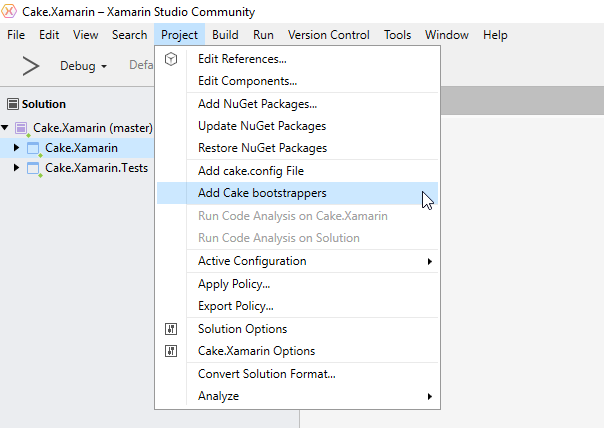Collapse the Cake.Xamarin (master) solution node
Image resolution: width=604 pixels, height=428 pixels.
[x=6, y=128]
